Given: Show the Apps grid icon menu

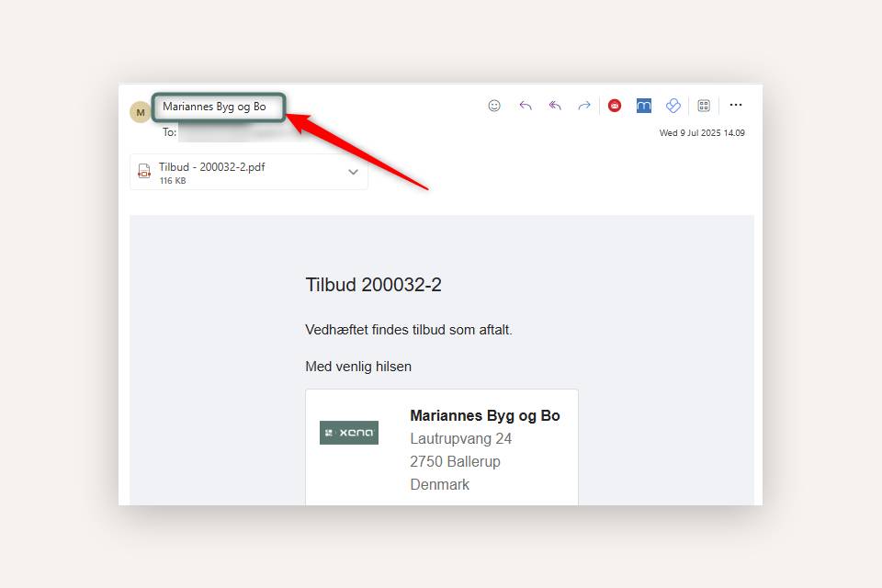Looking at the screenshot, I should [x=704, y=106].
